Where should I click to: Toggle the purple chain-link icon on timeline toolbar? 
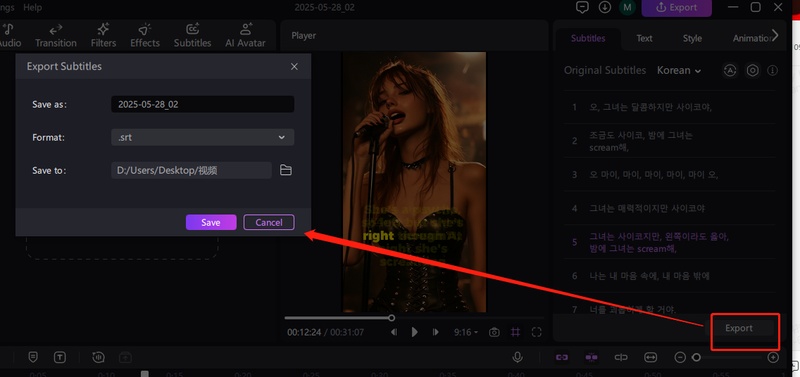coord(562,357)
